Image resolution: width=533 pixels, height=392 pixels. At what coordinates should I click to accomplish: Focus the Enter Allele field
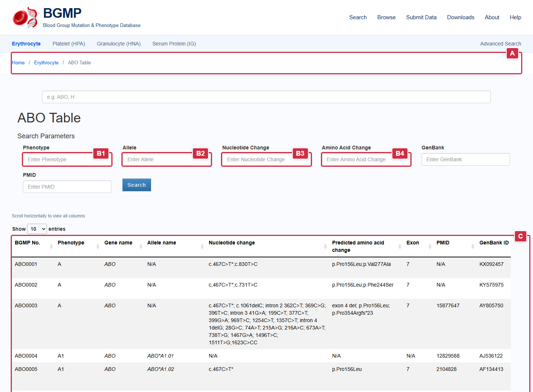click(167, 159)
